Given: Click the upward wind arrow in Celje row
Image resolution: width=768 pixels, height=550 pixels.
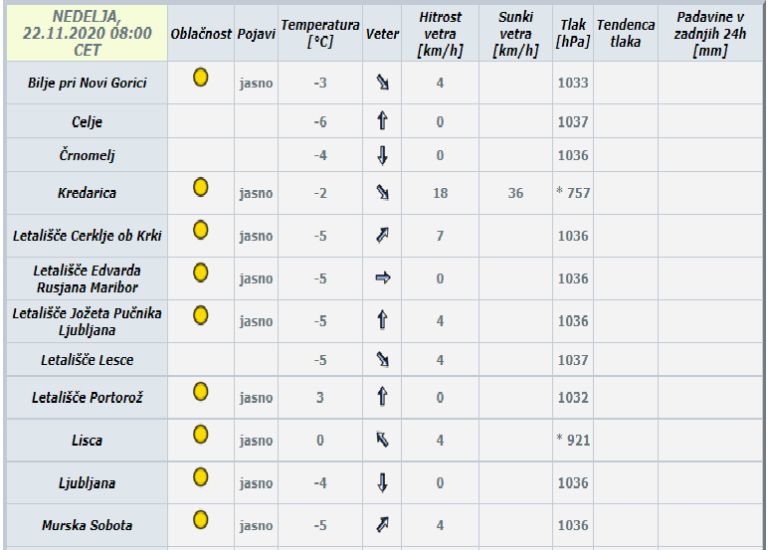Looking at the screenshot, I should point(383,120).
